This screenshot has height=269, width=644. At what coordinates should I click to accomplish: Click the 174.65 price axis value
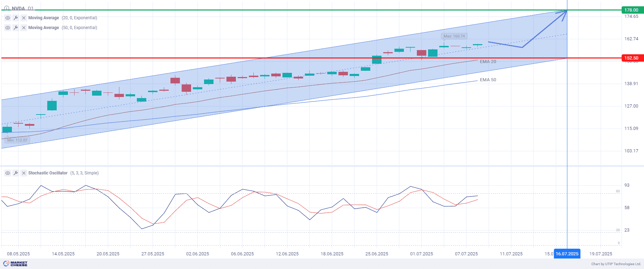[631, 16]
